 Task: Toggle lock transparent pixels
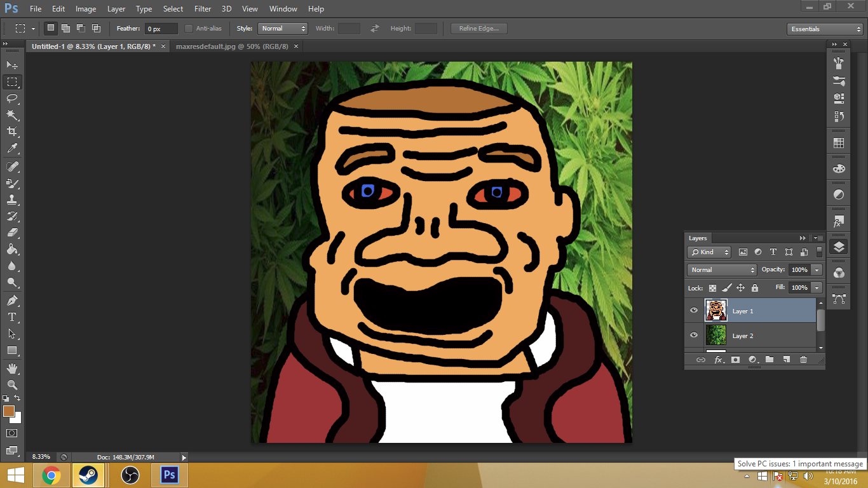(713, 288)
